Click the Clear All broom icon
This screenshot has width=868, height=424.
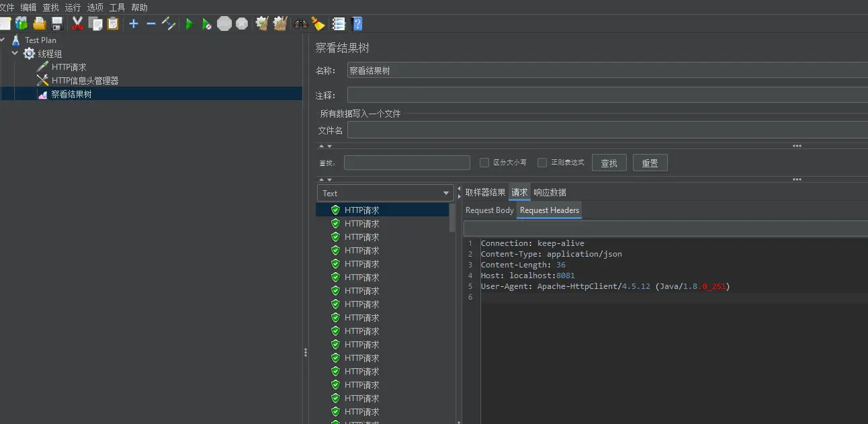[x=279, y=24]
